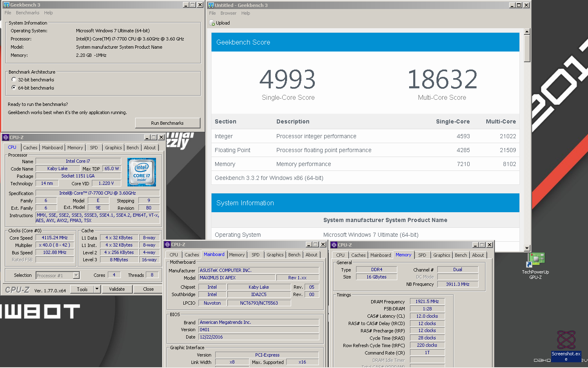The height and width of the screenshot is (368, 588).
Task: Click the Multi-Core score 18632
Action: point(442,79)
